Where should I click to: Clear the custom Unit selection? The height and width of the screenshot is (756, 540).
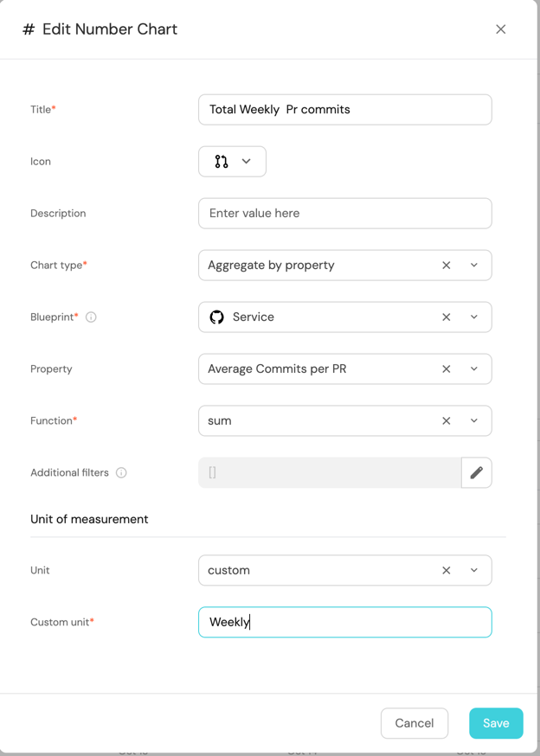pos(447,571)
